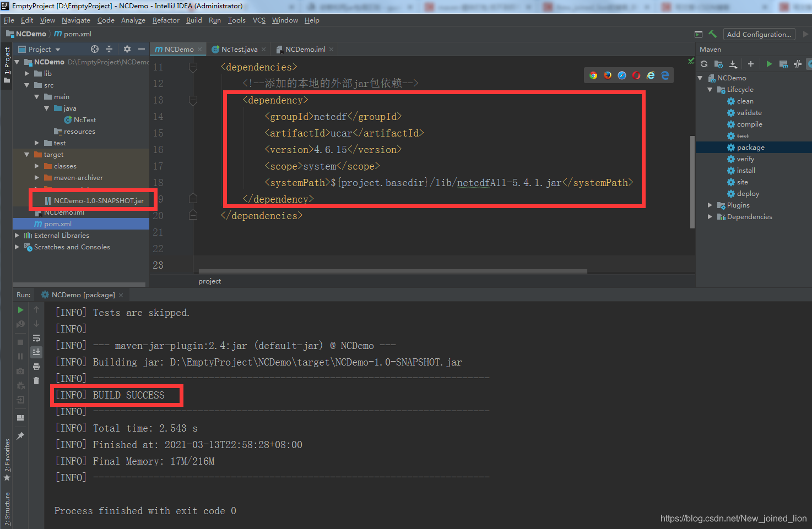Collapse NCDemo root in Project tree
Image resolution: width=812 pixels, height=529 pixels.
click(17, 62)
